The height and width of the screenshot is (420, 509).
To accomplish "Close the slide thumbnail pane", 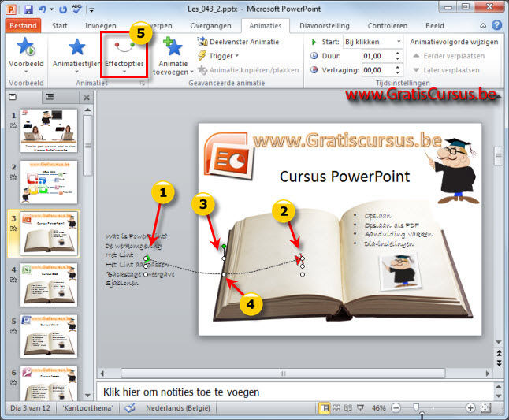I will pyautogui.click(x=87, y=98).
